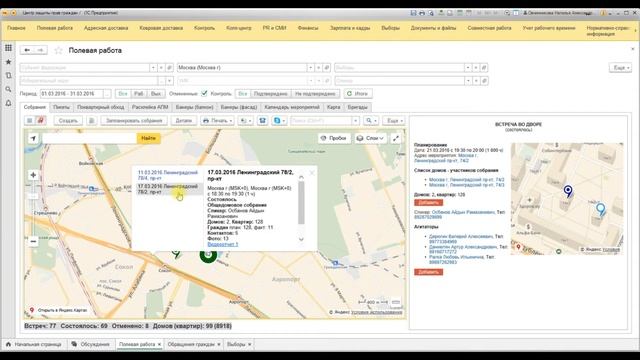The width and height of the screenshot is (640, 360).
Task: Select 11.03.2016 Ленинградский 78/4 entry
Action: [168, 176]
